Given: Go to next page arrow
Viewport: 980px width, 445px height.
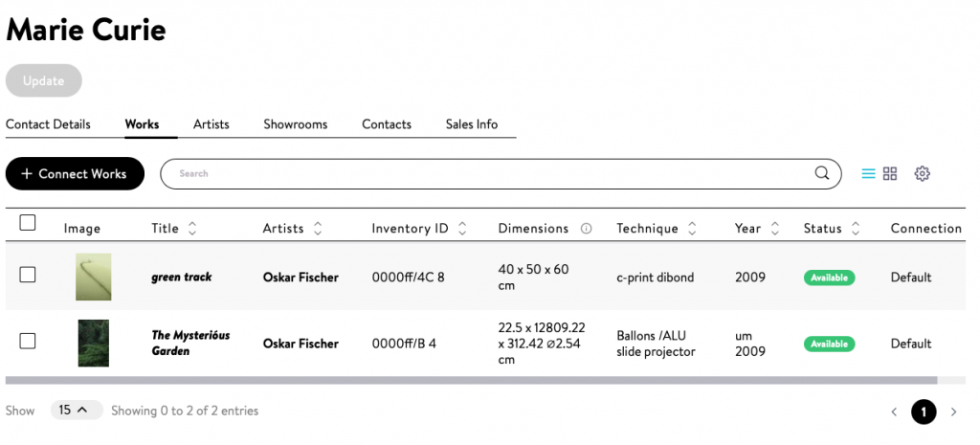Looking at the screenshot, I should click(953, 412).
